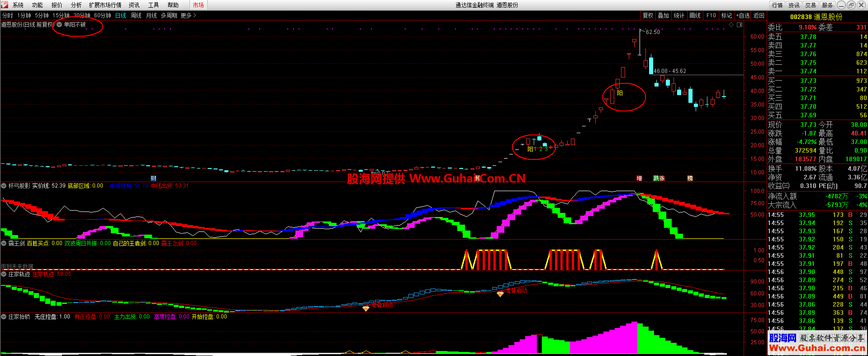Viewport: 868px width, 356px height.
Task: Open the 多周期 multi-period view
Action: click(169, 15)
